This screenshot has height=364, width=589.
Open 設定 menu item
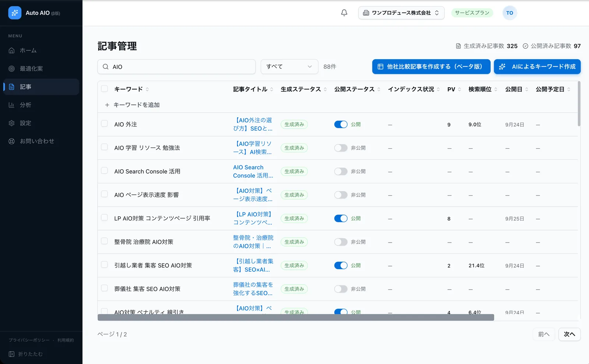[41, 123]
